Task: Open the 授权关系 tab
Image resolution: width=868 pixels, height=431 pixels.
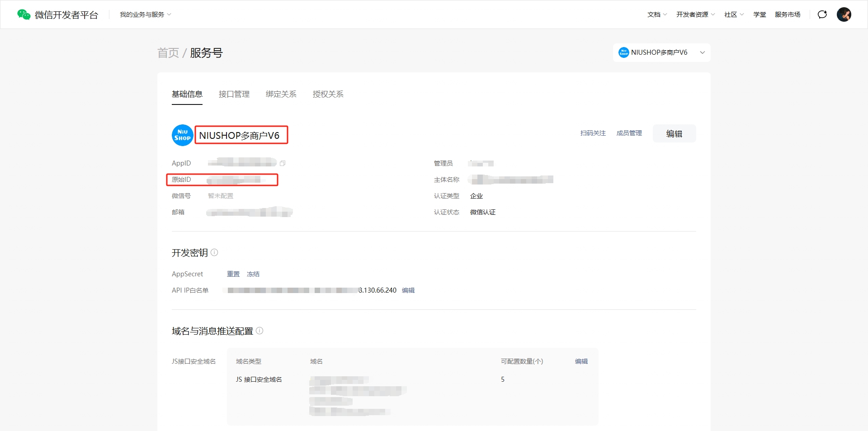Action: 328,94
